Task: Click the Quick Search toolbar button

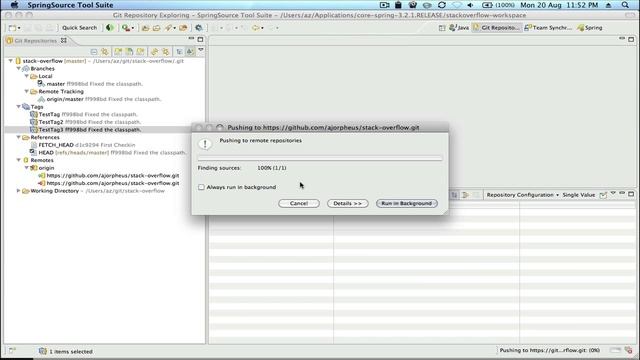Action: [x=79, y=28]
